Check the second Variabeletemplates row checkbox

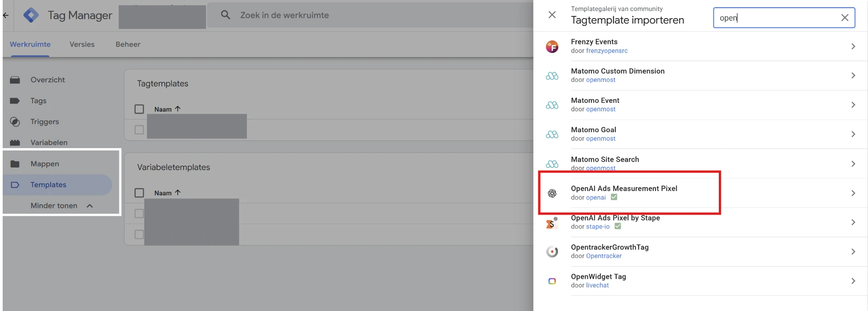[139, 234]
